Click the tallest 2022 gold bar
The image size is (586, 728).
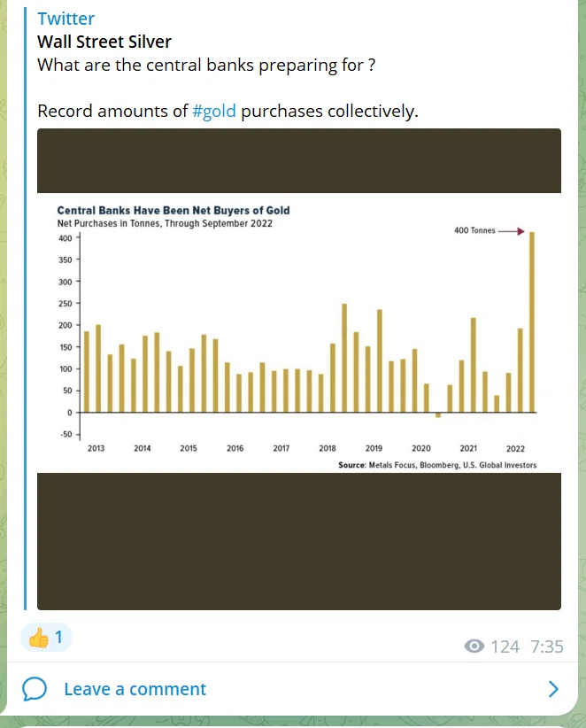pos(532,321)
